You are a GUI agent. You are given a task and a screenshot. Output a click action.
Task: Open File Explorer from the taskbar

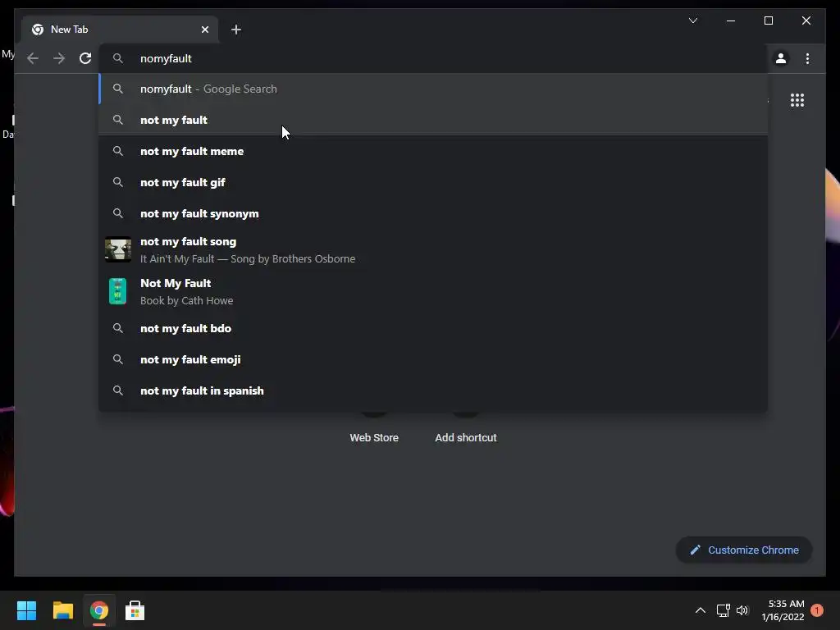coord(62,610)
